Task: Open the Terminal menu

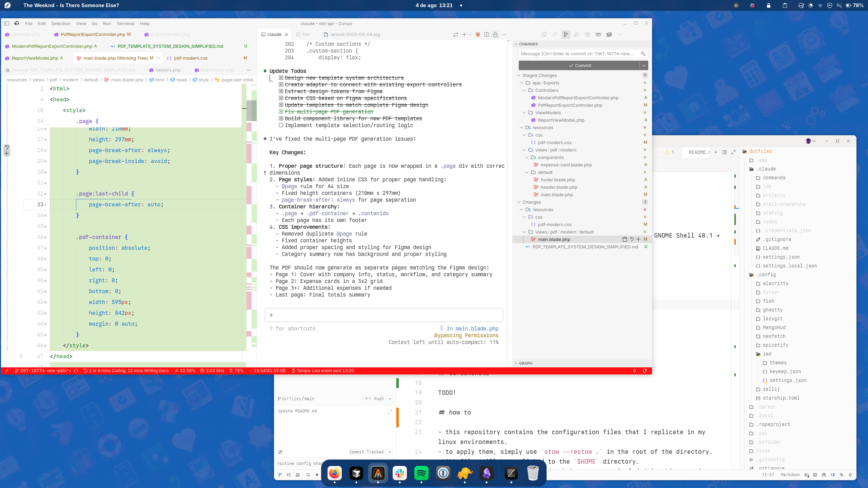Action: point(125,23)
